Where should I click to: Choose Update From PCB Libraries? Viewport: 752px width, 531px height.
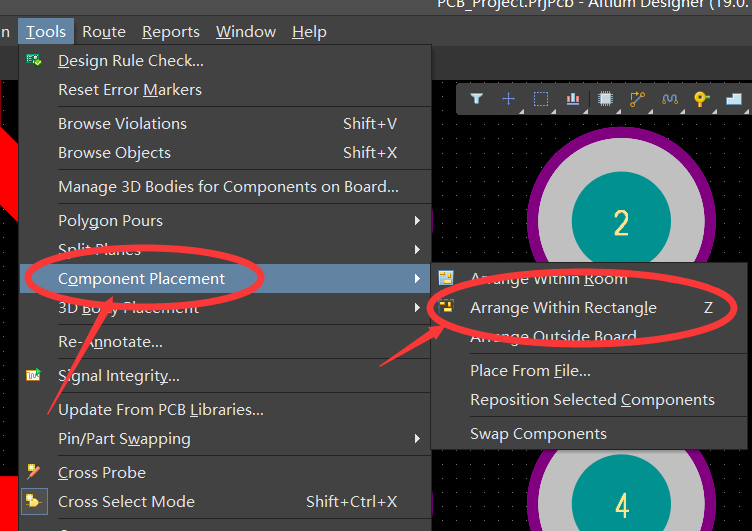click(225, 410)
